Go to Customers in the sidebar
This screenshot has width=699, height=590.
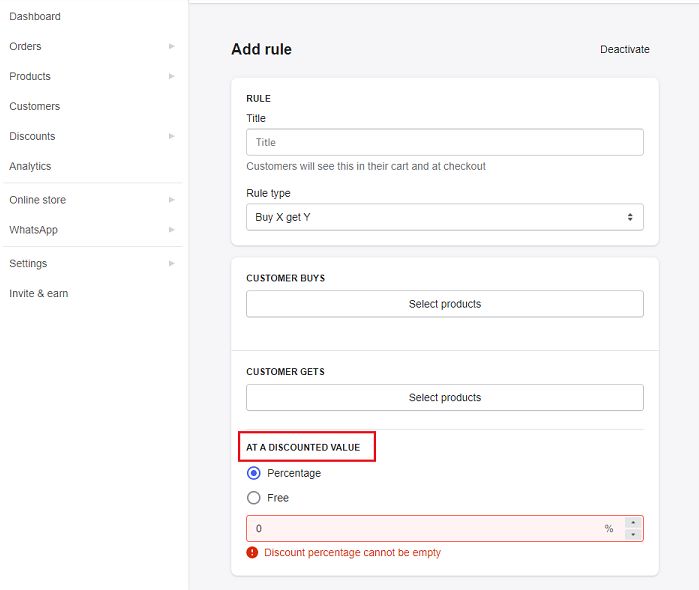pos(34,106)
